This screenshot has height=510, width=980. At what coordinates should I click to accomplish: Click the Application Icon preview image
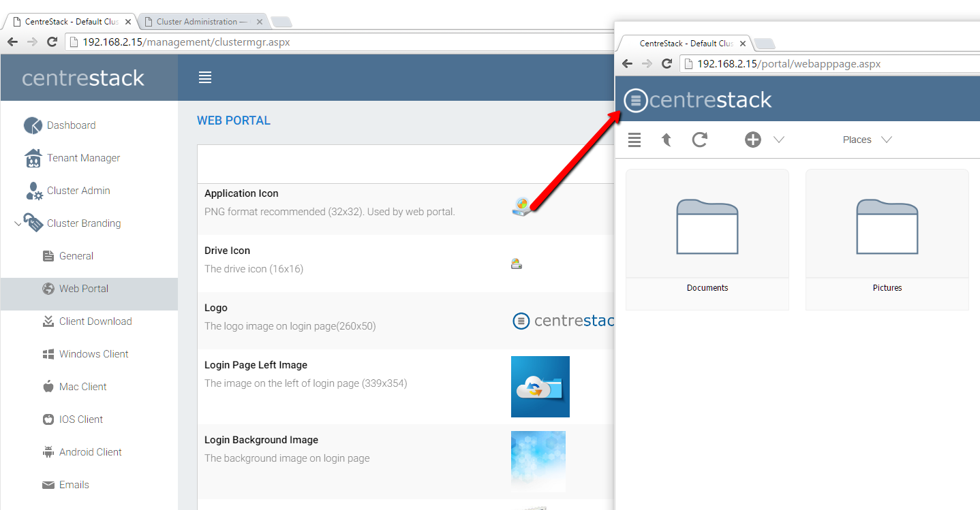[521, 207]
